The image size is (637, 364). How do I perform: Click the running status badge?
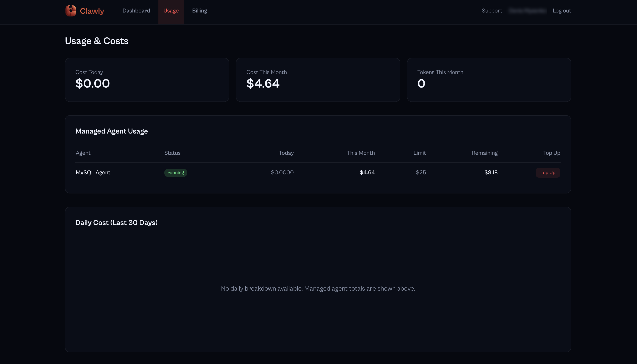point(176,173)
